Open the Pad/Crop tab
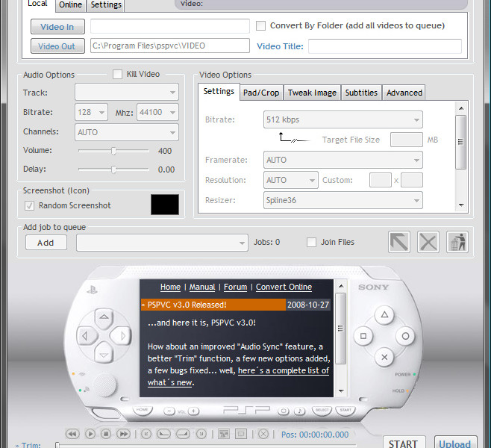491x448 pixels. pyautogui.click(x=261, y=93)
